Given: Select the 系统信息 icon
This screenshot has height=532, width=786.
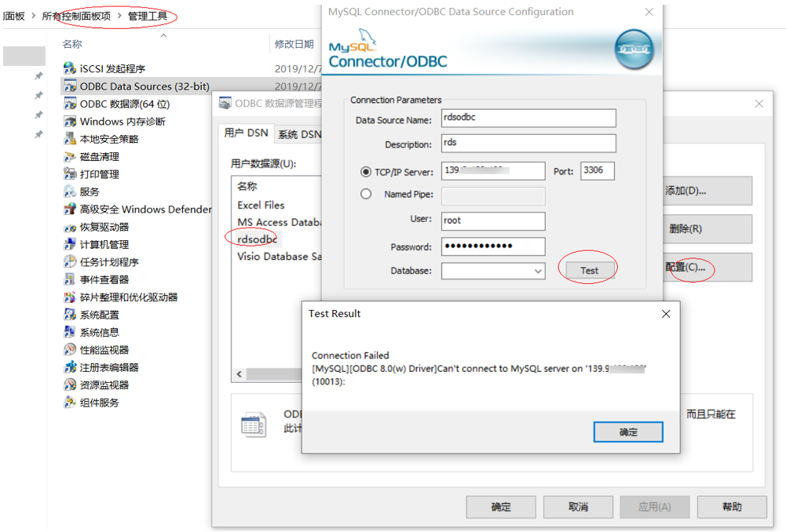Looking at the screenshot, I should pos(70,332).
